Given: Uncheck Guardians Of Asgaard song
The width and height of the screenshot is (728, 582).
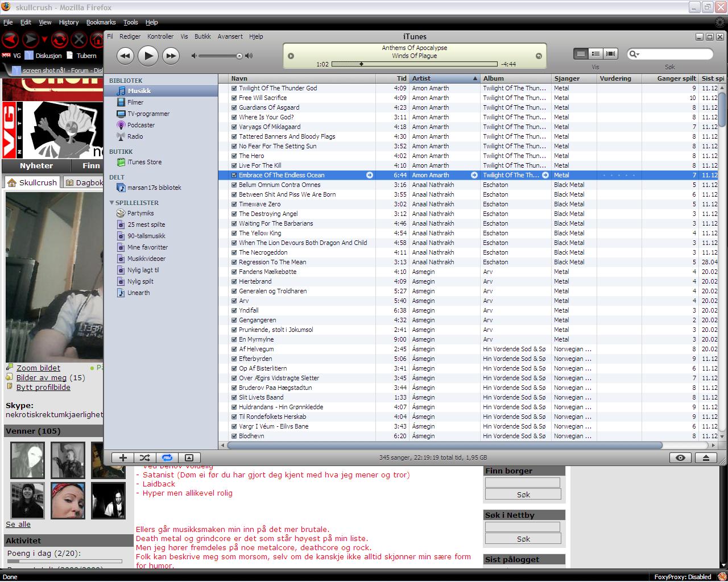Looking at the screenshot, I should (x=234, y=107).
